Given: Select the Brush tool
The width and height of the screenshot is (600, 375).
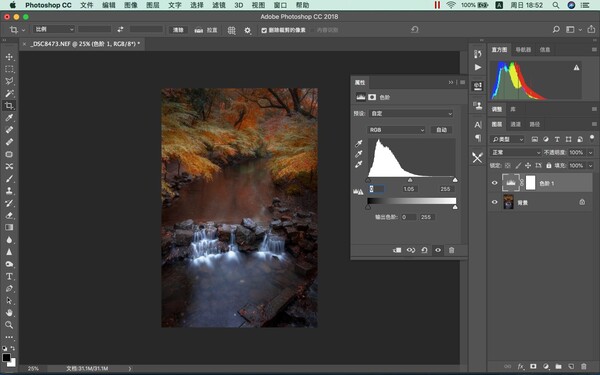Looking at the screenshot, I should 9,178.
